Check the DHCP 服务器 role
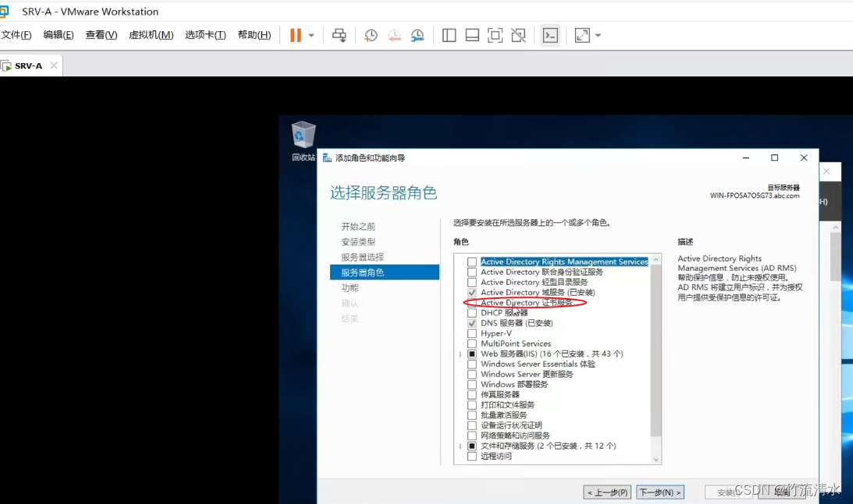The height and width of the screenshot is (504, 853). (471, 313)
